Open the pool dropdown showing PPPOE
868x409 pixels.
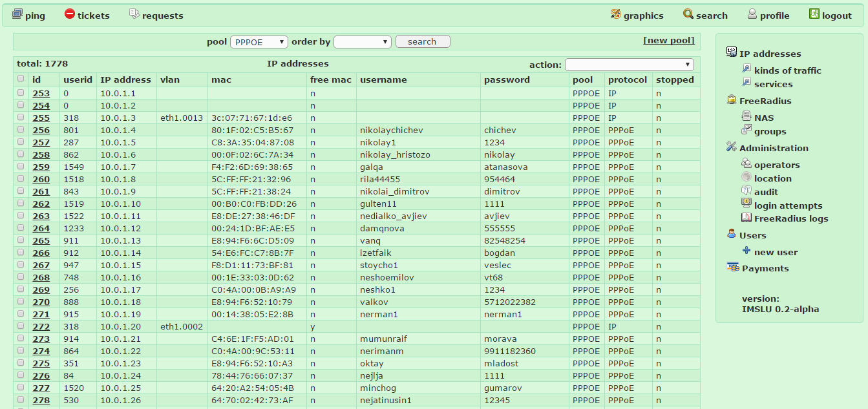pyautogui.click(x=259, y=41)
